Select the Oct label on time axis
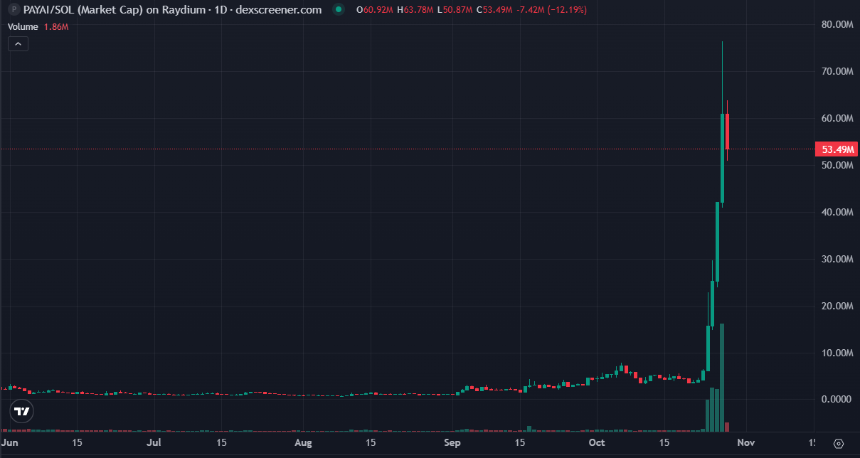 597,441
